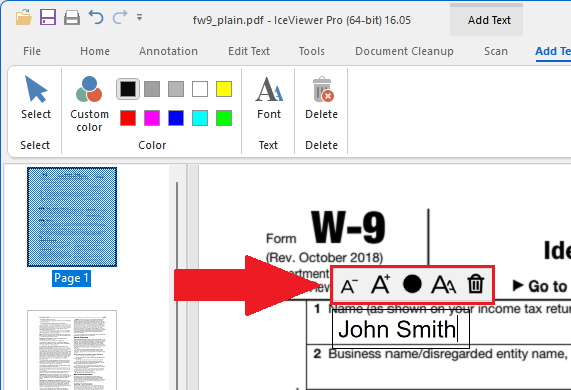Viewport: 571px width, 390px height.
Task: Click the printer icon
Action: pyautogui.click(x=72, y=17)
